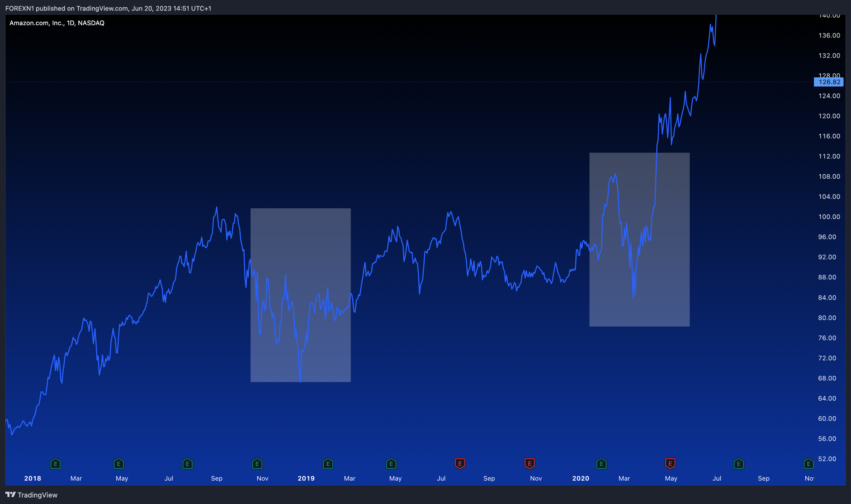The image size is (851, 504).
Task: Click the red earnings marker above May 2020
Action: pos(670,464)
